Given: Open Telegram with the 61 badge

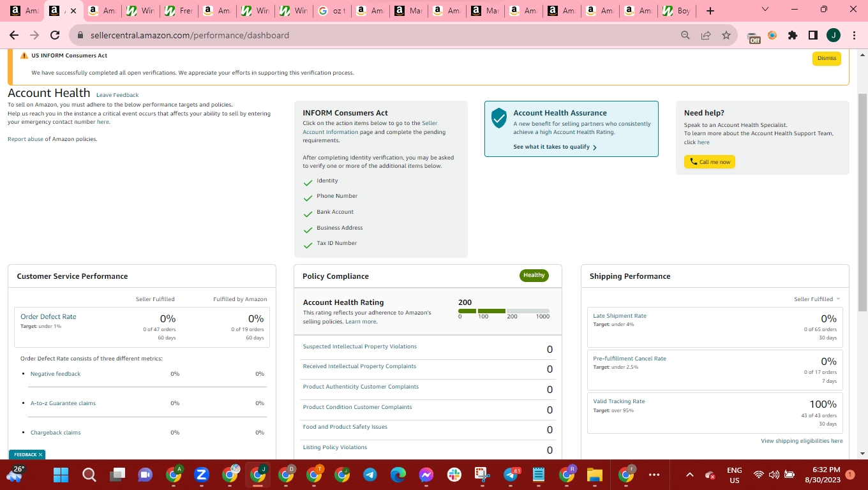Looking at the screenshot, I should click(x=511, y=475).
